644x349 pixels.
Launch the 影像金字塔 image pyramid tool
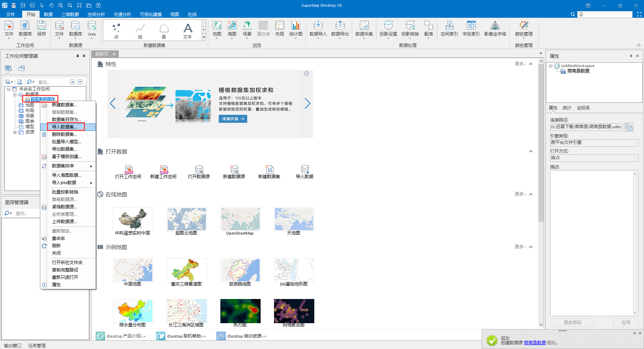[495, 30]
